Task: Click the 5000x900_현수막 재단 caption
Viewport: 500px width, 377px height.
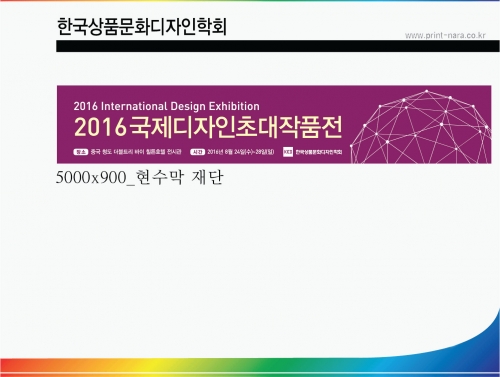Action: pyautogui.click(x=140, y=177)
